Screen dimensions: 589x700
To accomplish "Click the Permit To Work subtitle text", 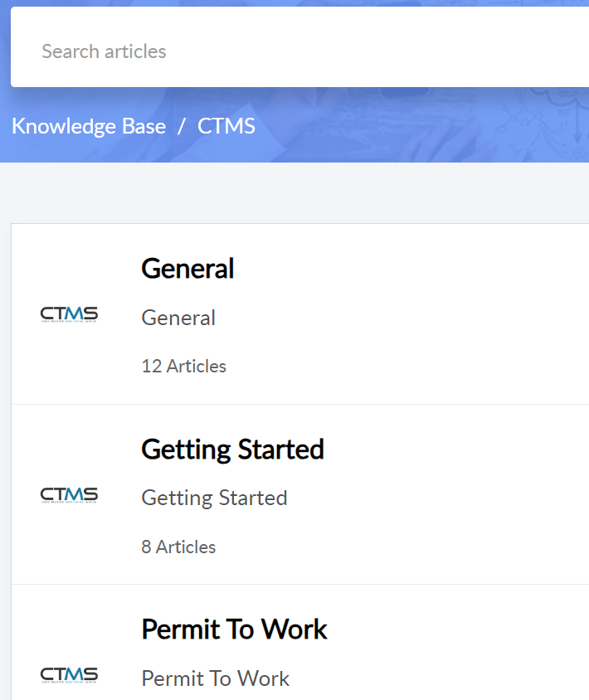I will click(215, 678).
